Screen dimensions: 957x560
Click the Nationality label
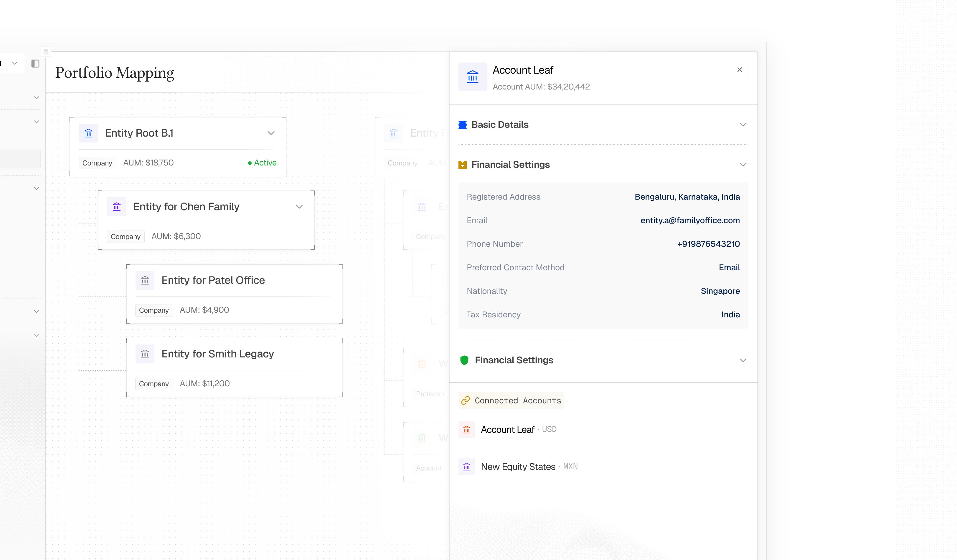pyautogui.click(x=487, y=291)
